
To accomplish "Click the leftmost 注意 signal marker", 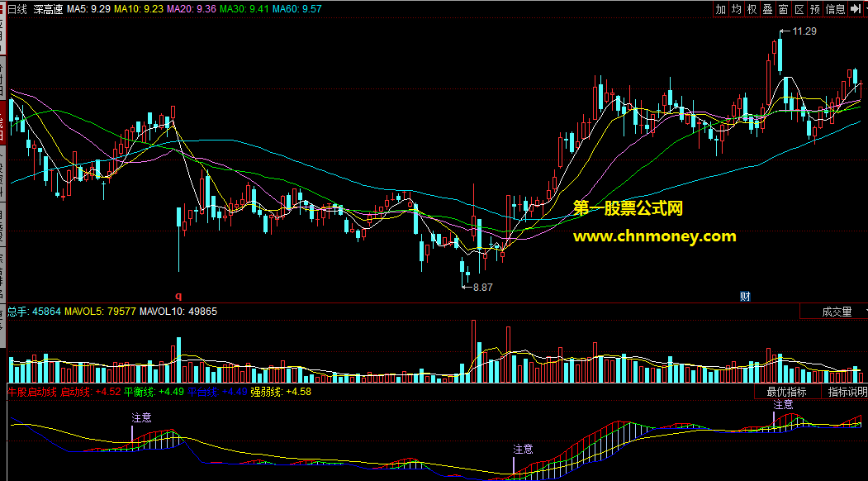I will click(141, 418).
